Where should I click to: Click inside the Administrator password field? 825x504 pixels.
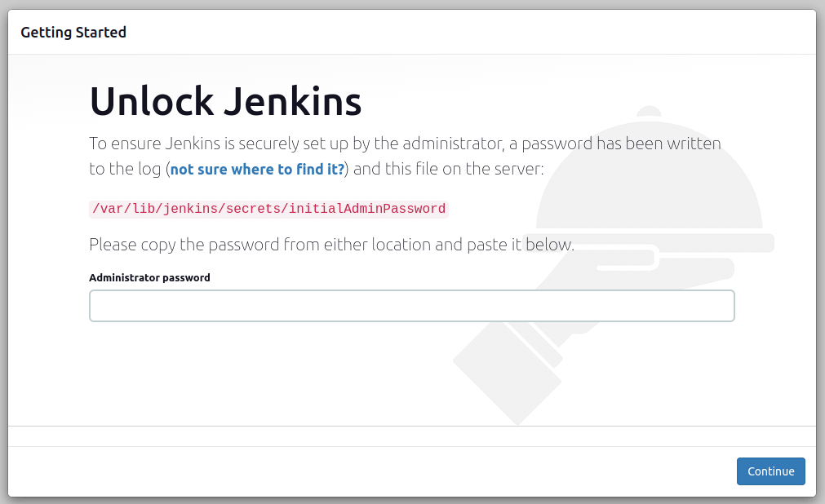pyautogui.click(x=411, y=305)
